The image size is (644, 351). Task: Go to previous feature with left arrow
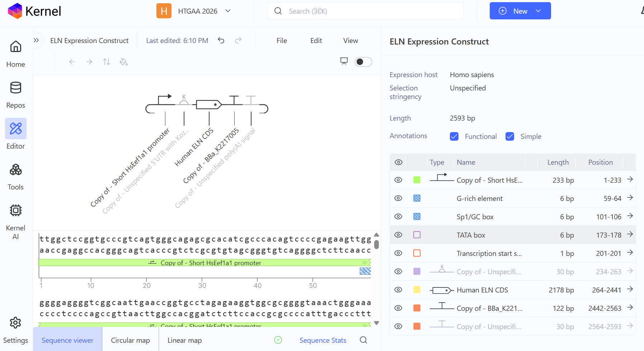click(x=72, y=62)
